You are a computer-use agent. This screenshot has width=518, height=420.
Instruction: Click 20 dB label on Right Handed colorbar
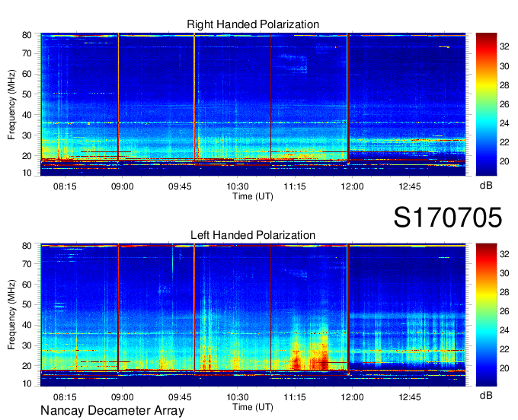pyautogui.click(x=504, y=161)
